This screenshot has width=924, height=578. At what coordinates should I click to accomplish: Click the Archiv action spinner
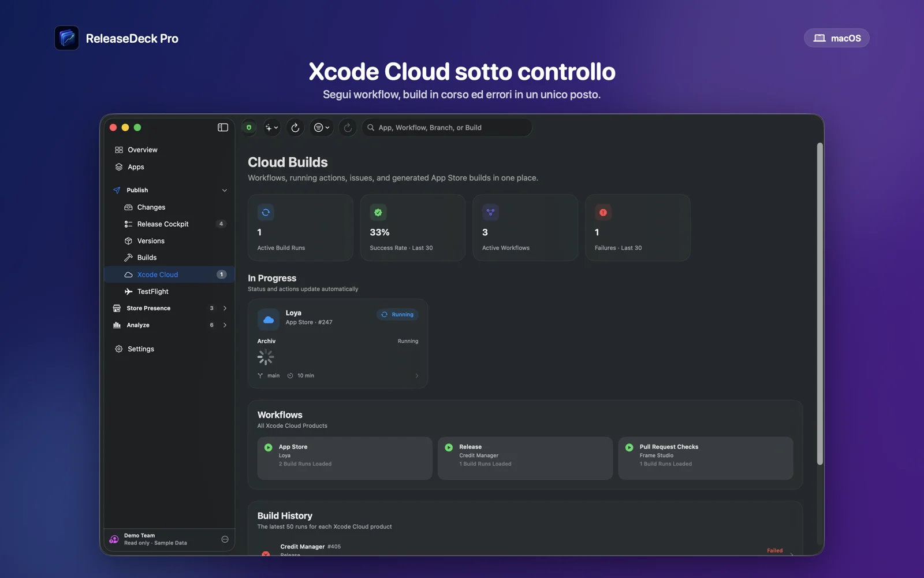click(266, 357)
